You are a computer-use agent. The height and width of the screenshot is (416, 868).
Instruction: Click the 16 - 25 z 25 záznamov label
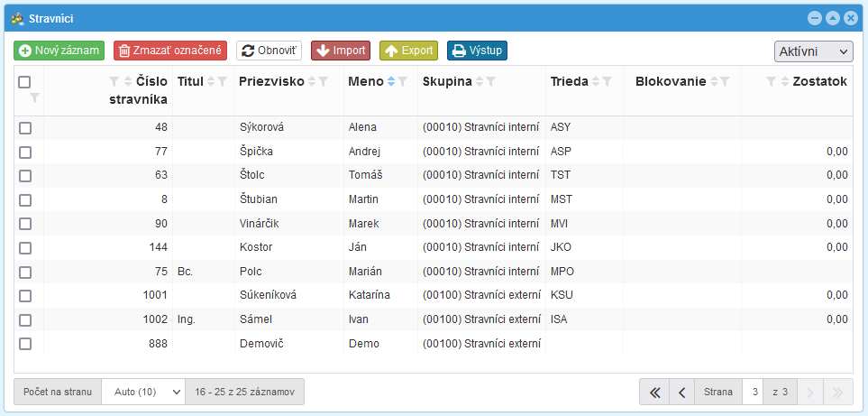(x=244, y=393)
